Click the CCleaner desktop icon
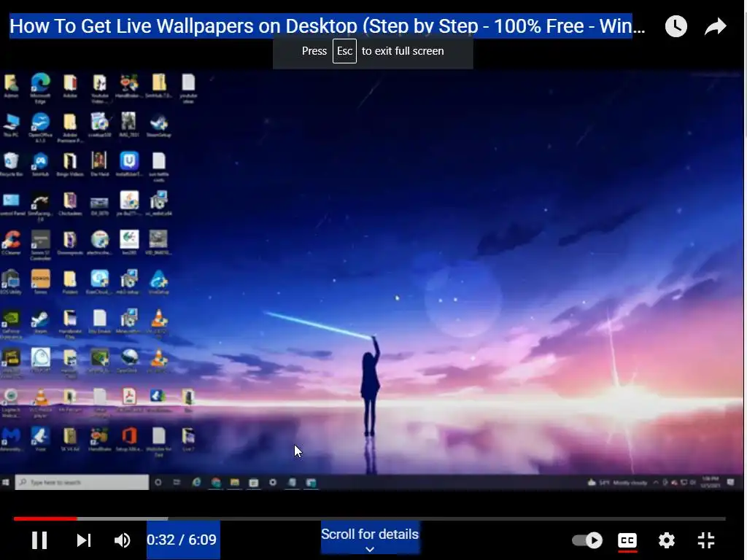This screenshot has width=747, height=560. 11,243
